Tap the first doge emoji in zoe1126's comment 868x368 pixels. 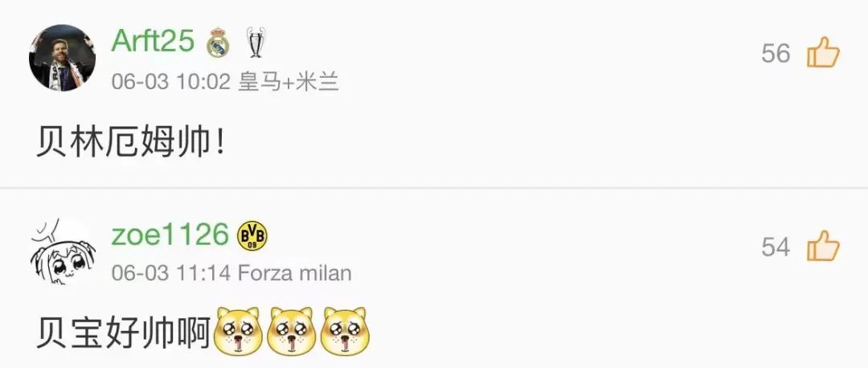[237, 331]
